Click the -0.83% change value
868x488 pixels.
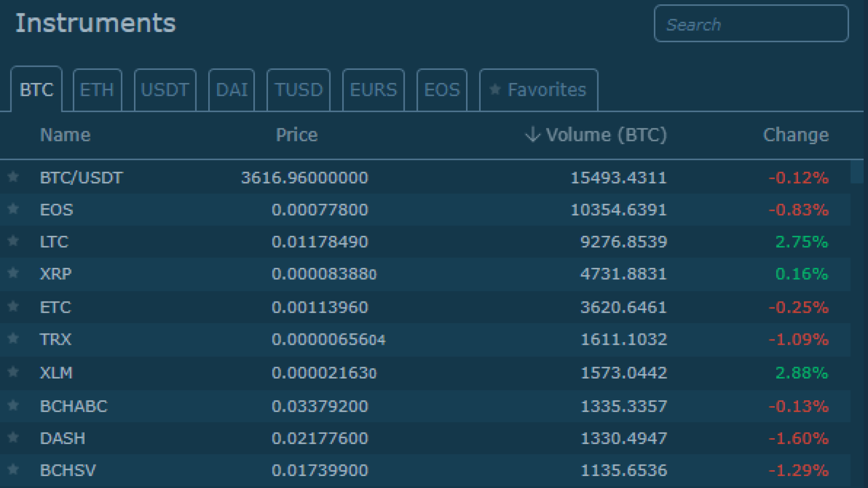click(x=799, y=210)
